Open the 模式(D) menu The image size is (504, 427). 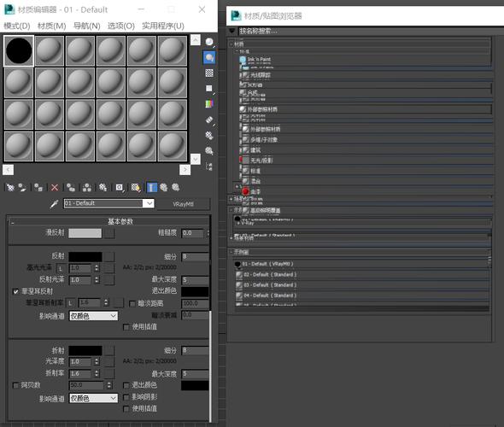tap(17, 26)
